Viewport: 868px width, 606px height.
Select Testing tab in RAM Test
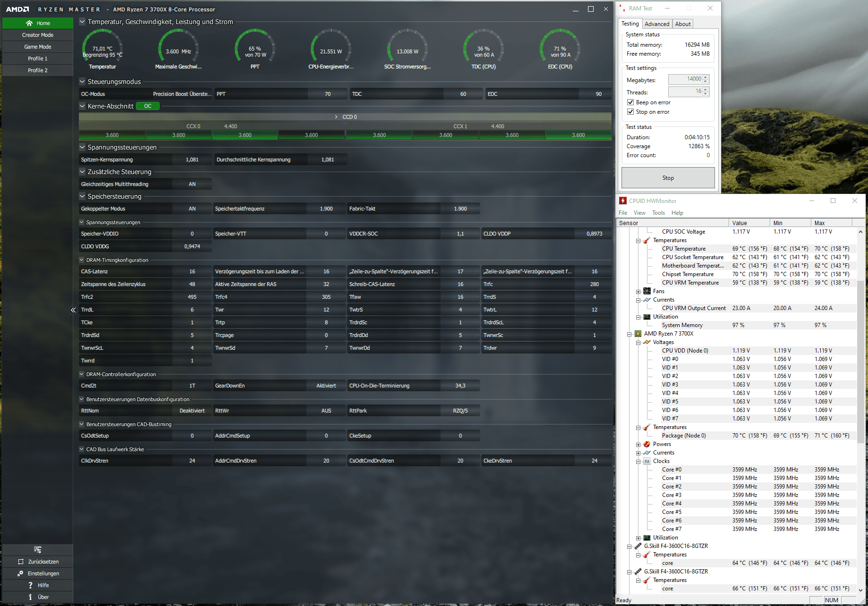(x=630, y=24)
